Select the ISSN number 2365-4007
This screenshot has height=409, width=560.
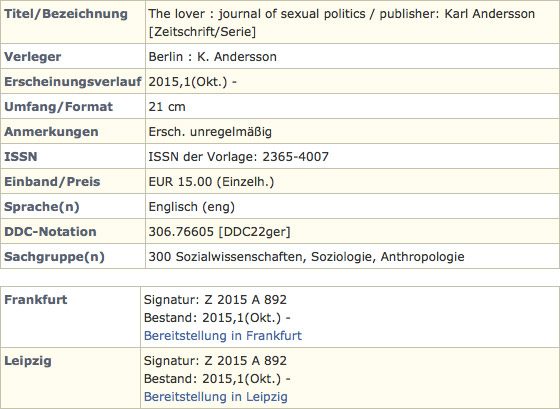pyautogui.click(x=295, y=157)
